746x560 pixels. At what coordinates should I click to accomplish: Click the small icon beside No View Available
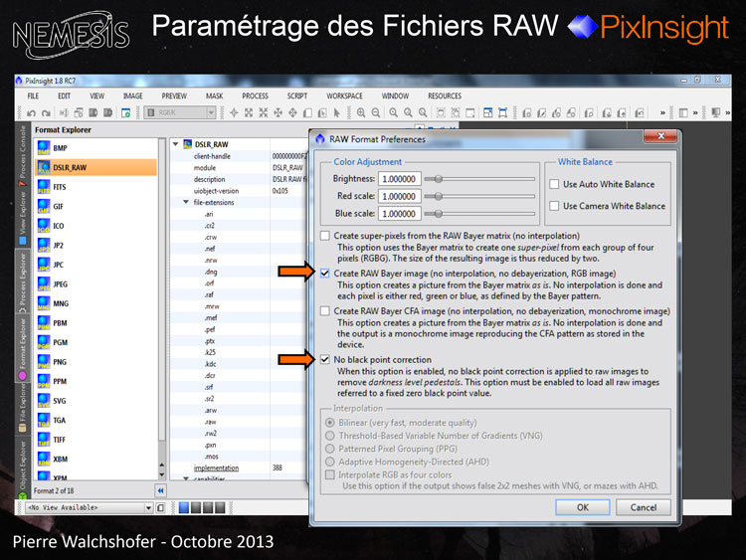161,507
